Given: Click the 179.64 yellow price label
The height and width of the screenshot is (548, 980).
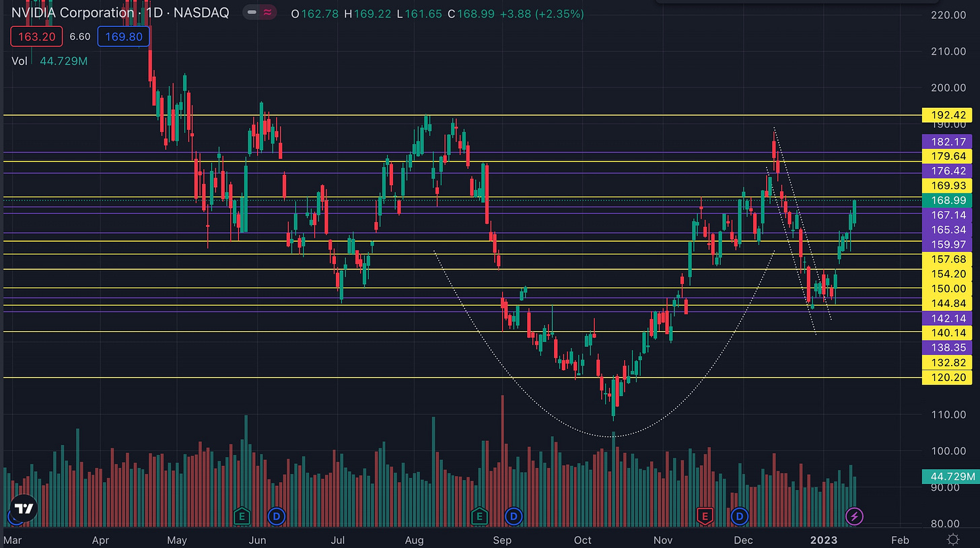Looking at the screenshot, I should (x=947, y=156).
